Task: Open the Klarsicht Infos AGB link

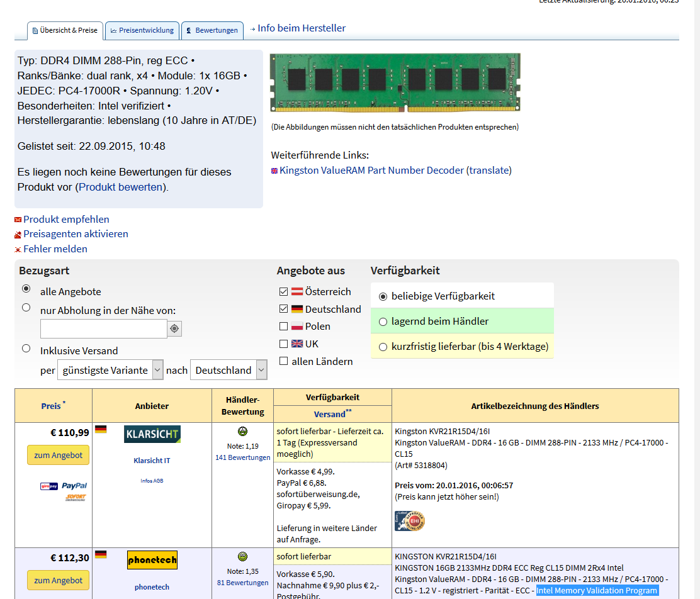Action: [152, 481]
